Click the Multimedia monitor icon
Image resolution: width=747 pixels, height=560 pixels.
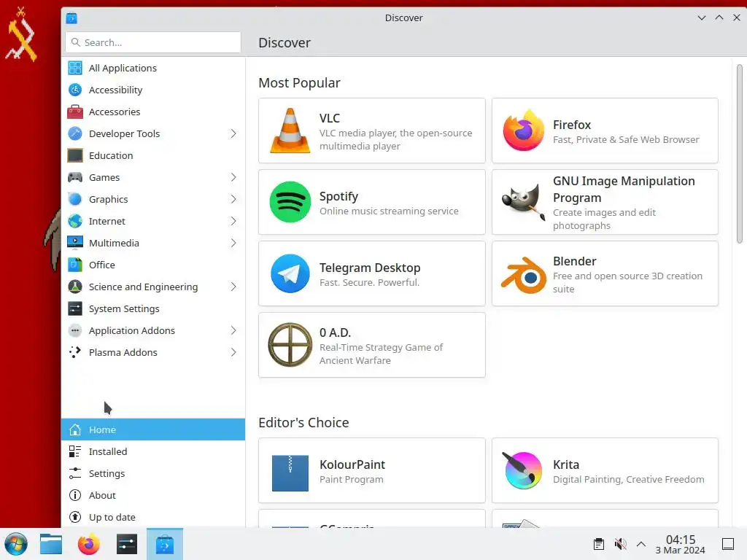pos(75,243)
